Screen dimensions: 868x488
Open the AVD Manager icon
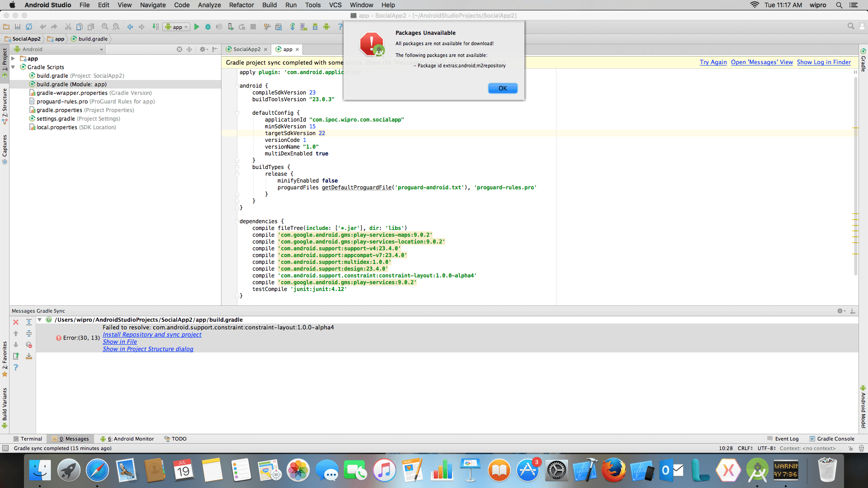coord(304,27)
